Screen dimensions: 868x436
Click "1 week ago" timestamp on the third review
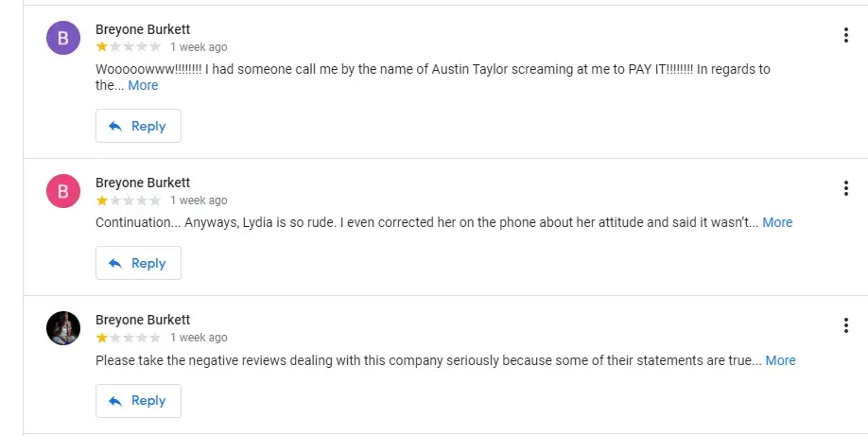click(x=199, y=338)
